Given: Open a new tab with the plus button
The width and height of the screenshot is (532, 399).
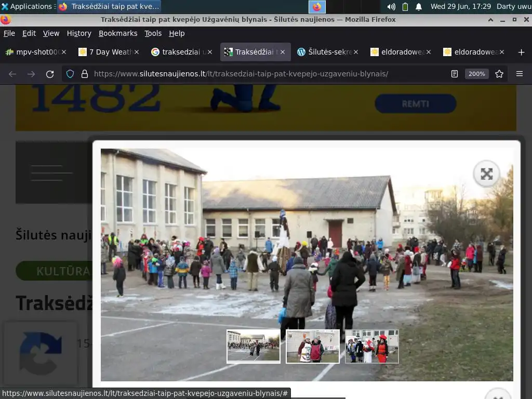Looking at the screenshot, I should click(x=522, y=52).
